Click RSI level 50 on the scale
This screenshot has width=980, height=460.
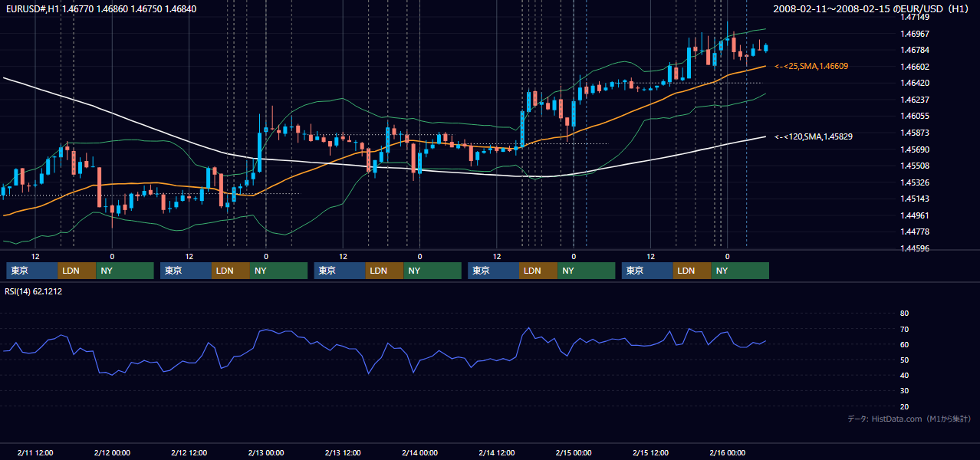(904, 360)
